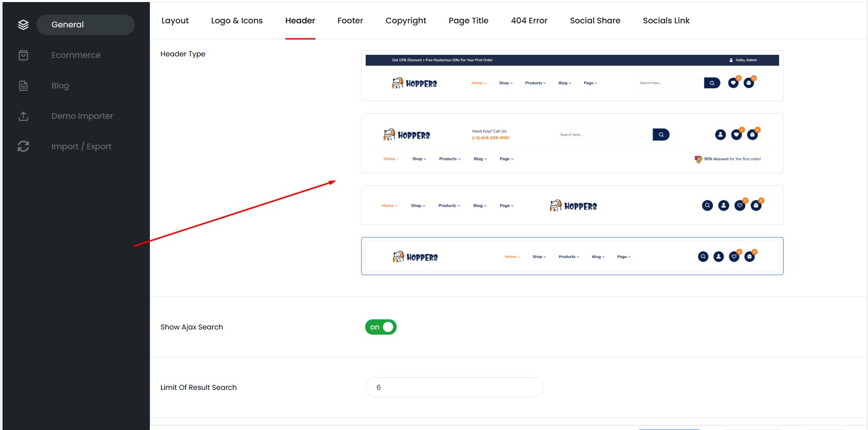Turn off the Show Ajax Search toggle
The width and height of the screenshot is (868, 430).
(x=381, y=327)
